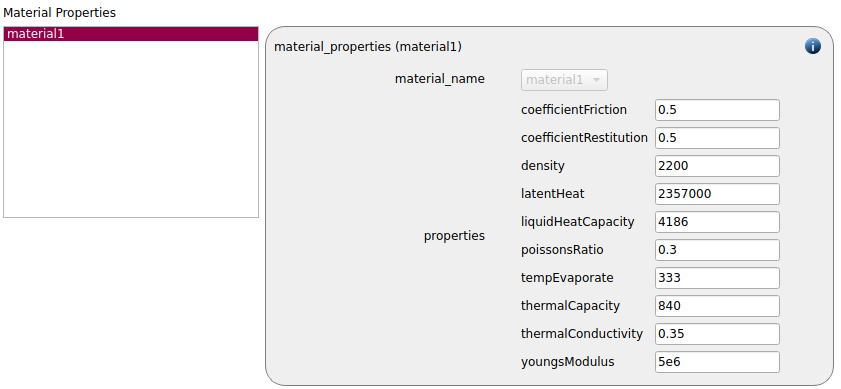
Task: Focus the latentHeat input showing 2357000
Action: tap(717, 194)
